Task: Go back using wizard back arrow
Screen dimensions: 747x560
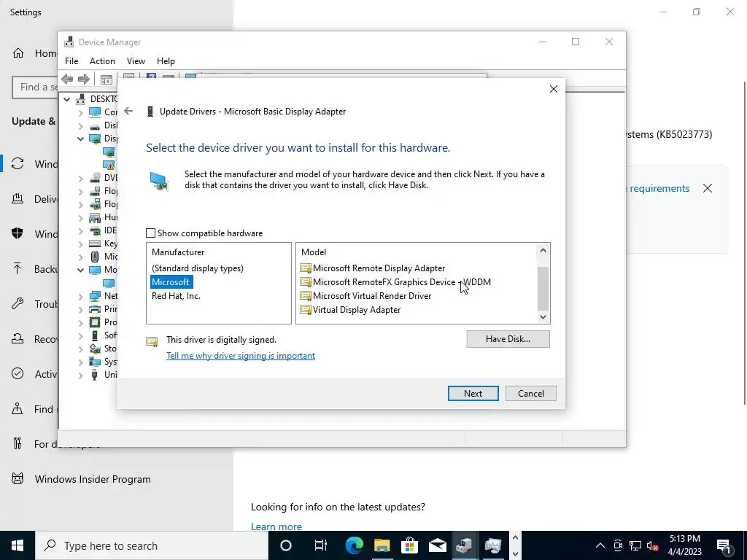Action: (128, 111)
